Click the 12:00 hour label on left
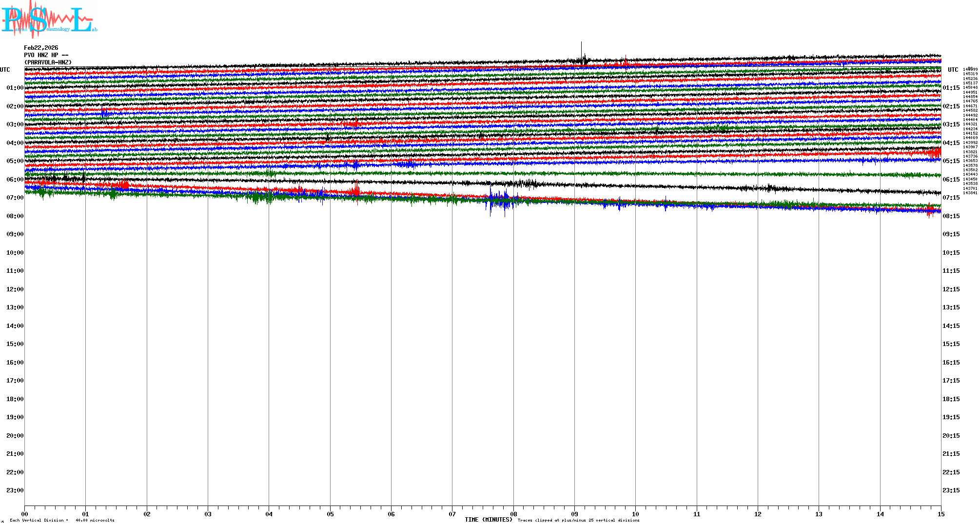The image size is (980, 527). click(x=15, y=289)
